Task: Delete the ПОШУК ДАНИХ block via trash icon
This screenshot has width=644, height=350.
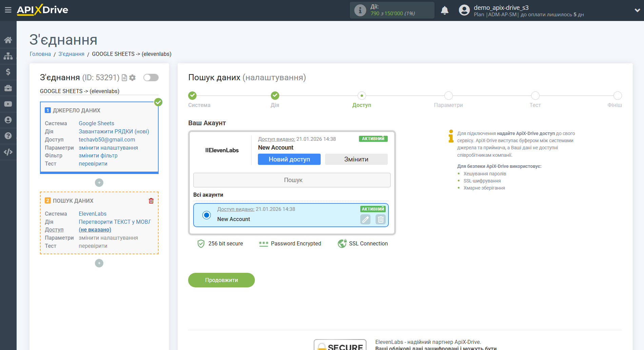Action: 151,201
